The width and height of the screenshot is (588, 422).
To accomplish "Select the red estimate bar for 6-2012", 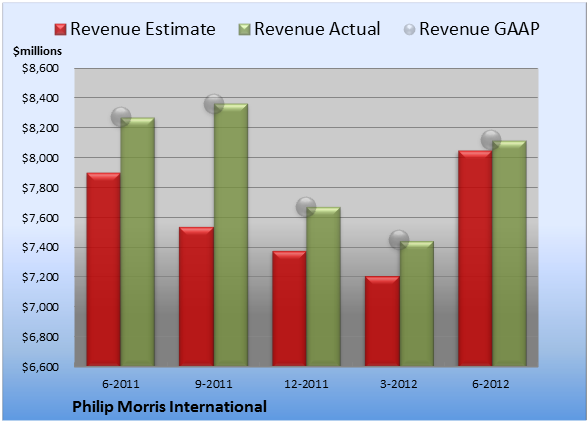I will 475,258.
